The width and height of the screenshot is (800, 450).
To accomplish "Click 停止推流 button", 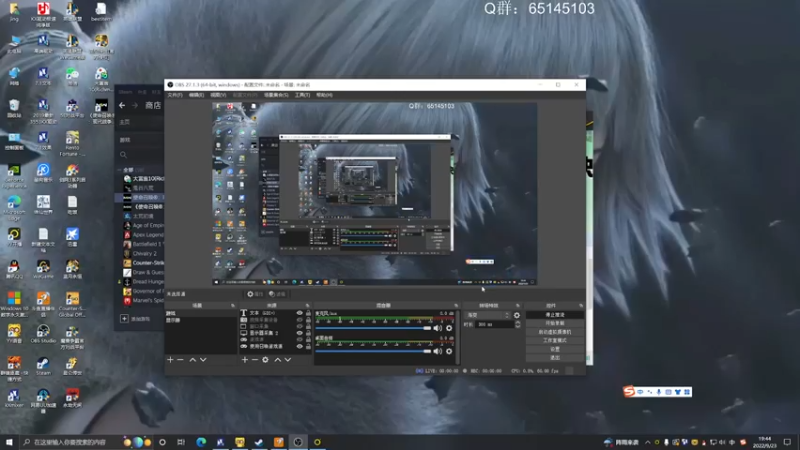I will point(555,315).
